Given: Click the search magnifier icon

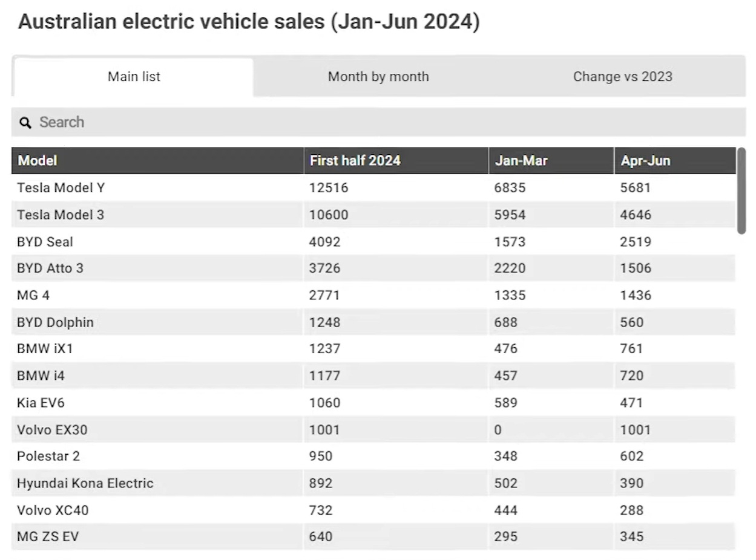Looking at the screenshot, I should point(25,123).
